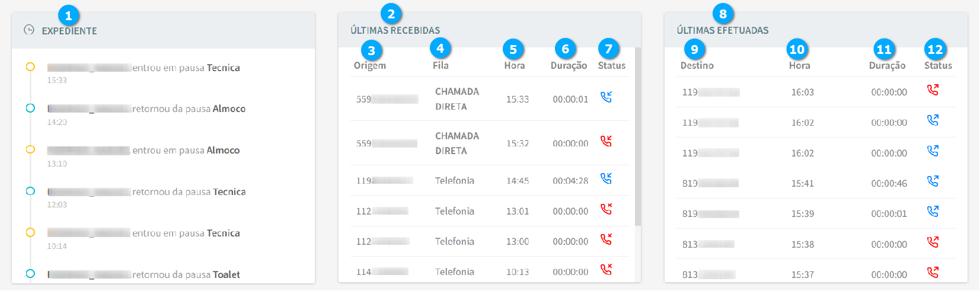Click the missed call icon at 15:32
The height and width of the screenshot is (291, 980).
(606, 141)
